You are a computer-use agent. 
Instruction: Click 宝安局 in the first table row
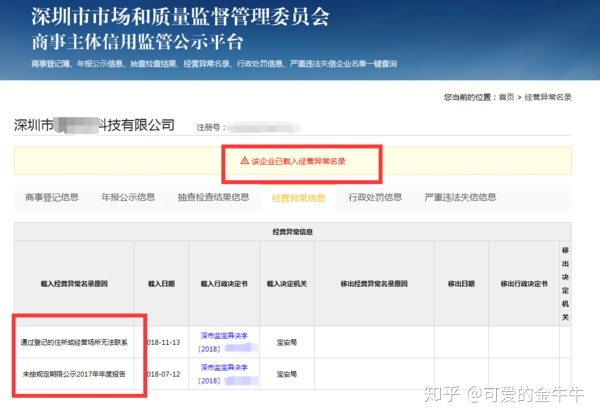286,340
